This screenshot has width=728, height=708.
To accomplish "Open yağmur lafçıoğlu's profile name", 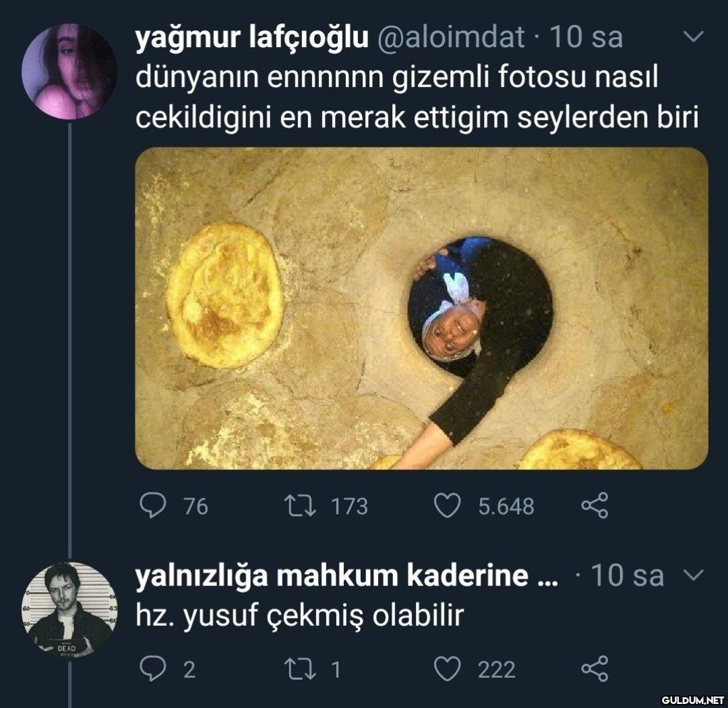I will [x=252, y=38].
